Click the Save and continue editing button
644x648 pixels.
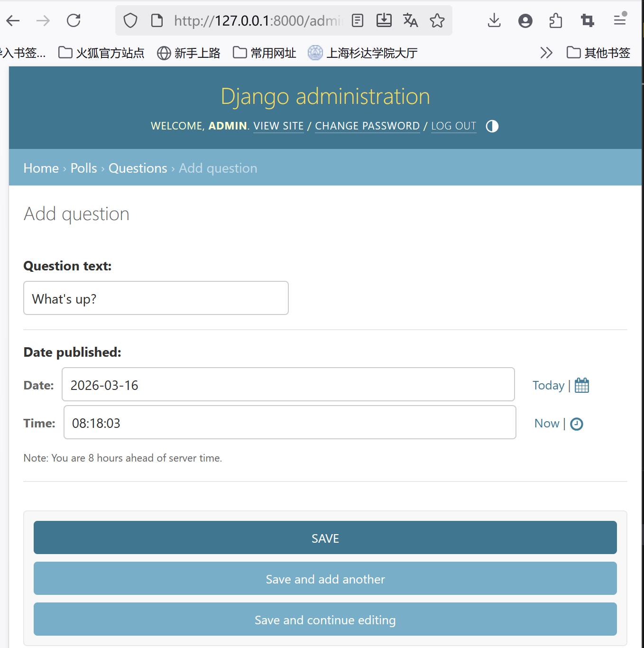coord(325,619)
